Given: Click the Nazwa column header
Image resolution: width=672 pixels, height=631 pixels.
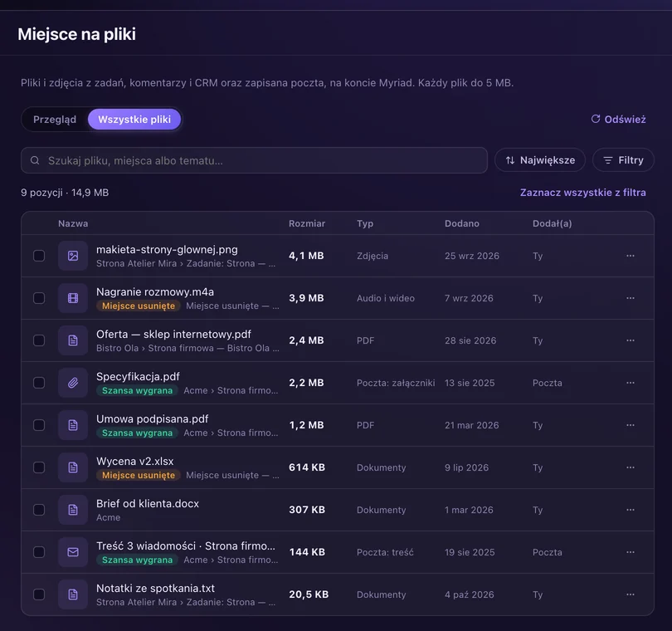Looking at the screenshot, I should pyautogui.click(x=73, y=223).
